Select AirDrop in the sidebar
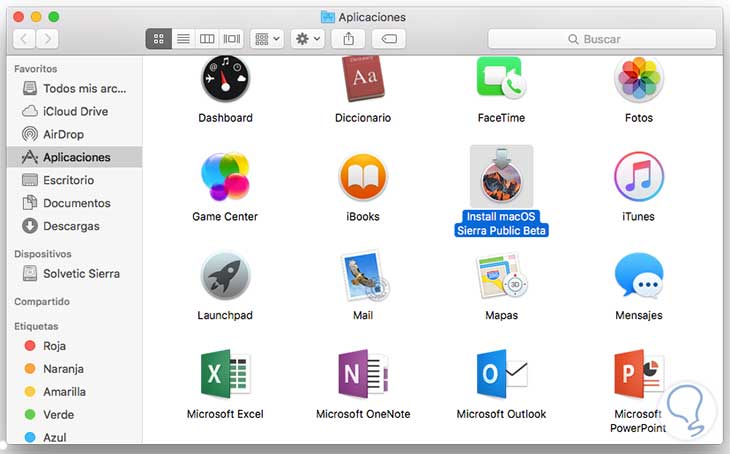Screen dimensions: 730x454 pos(74,134)
